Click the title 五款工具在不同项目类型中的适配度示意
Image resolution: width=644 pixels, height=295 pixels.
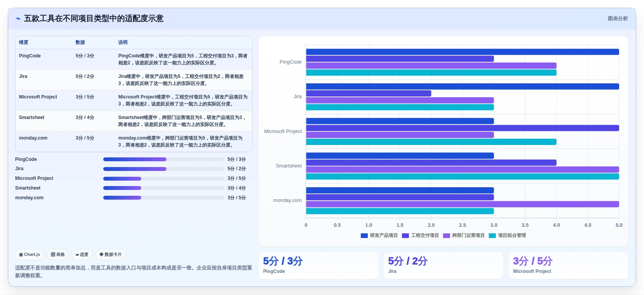[x=94, y=19]
